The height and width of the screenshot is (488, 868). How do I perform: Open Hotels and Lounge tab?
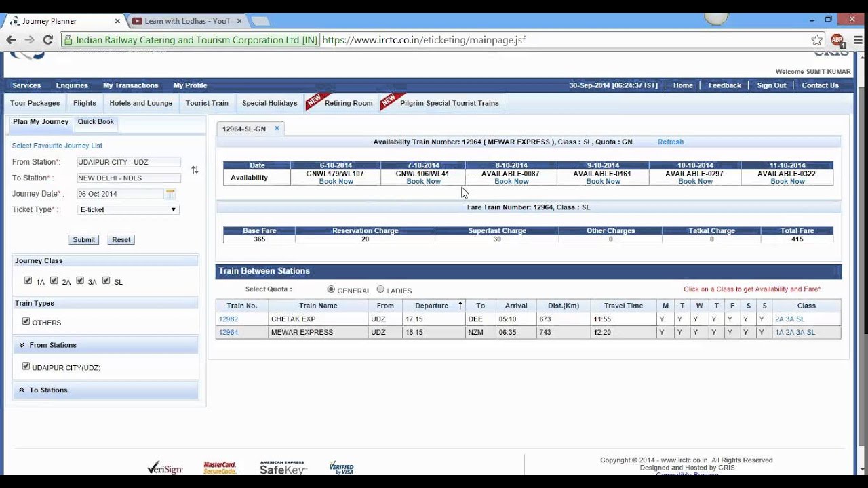pos(141,103)
